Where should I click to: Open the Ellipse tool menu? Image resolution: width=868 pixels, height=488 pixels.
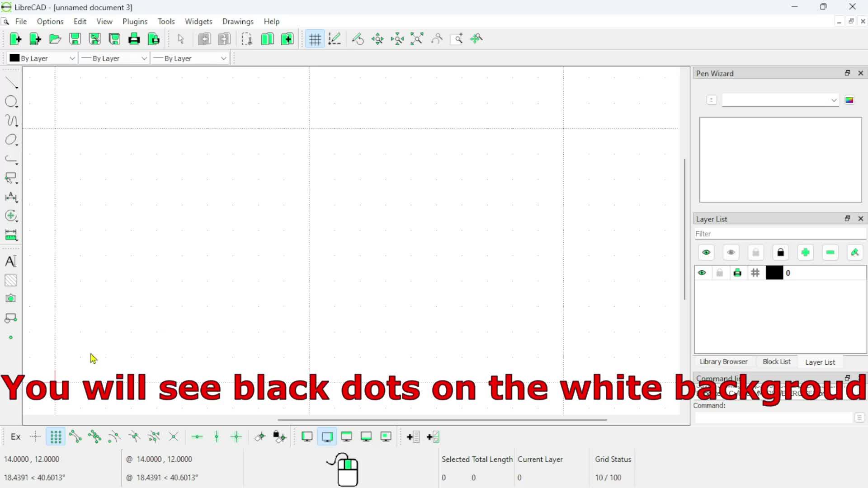[x=11, y=140]
